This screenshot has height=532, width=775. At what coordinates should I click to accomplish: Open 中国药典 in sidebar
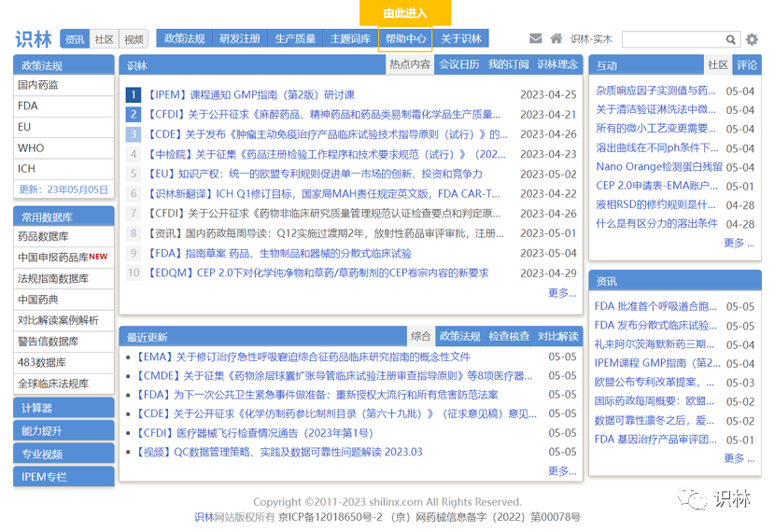[63, 300]
